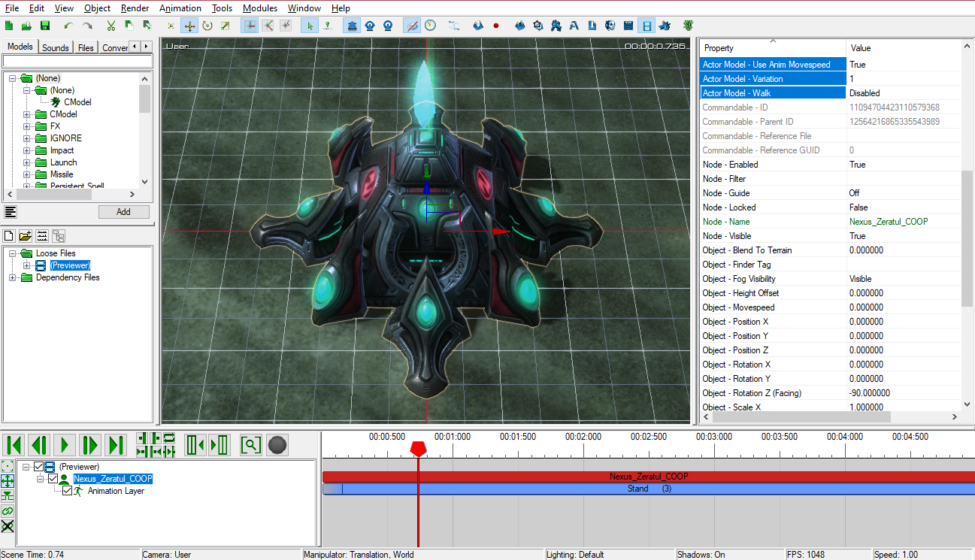Uncheck the (Previewer) checkbox in timeline tree

point(39,467)
